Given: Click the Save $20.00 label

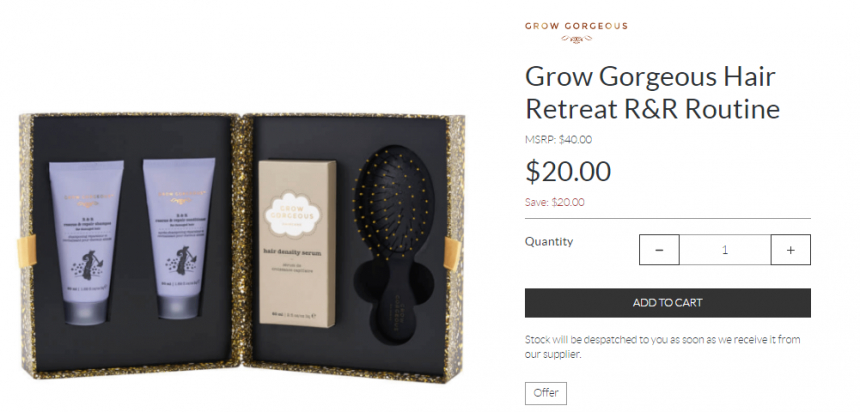Looking at the screenshot, I should pos(555,202).
